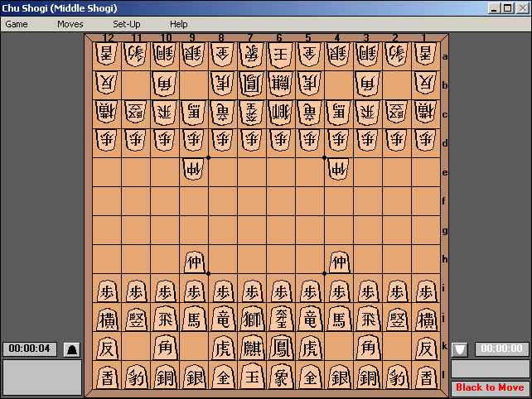Select Black's Dragon King (竜) on 8j
Viewport: 532px width, 399px height.
click(223, 319)
